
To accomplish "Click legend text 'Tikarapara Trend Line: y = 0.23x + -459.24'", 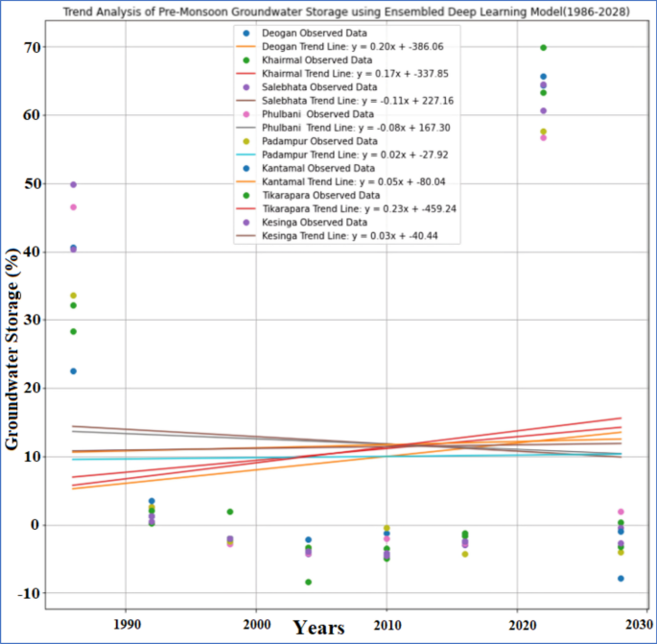I will pos(359,209).
